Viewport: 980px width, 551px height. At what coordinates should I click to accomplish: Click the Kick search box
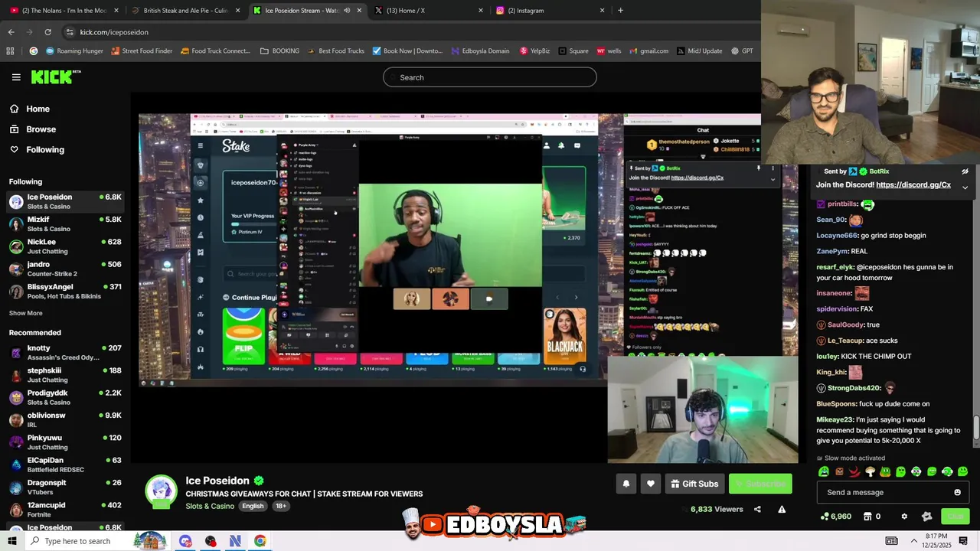tap(490, 77)
